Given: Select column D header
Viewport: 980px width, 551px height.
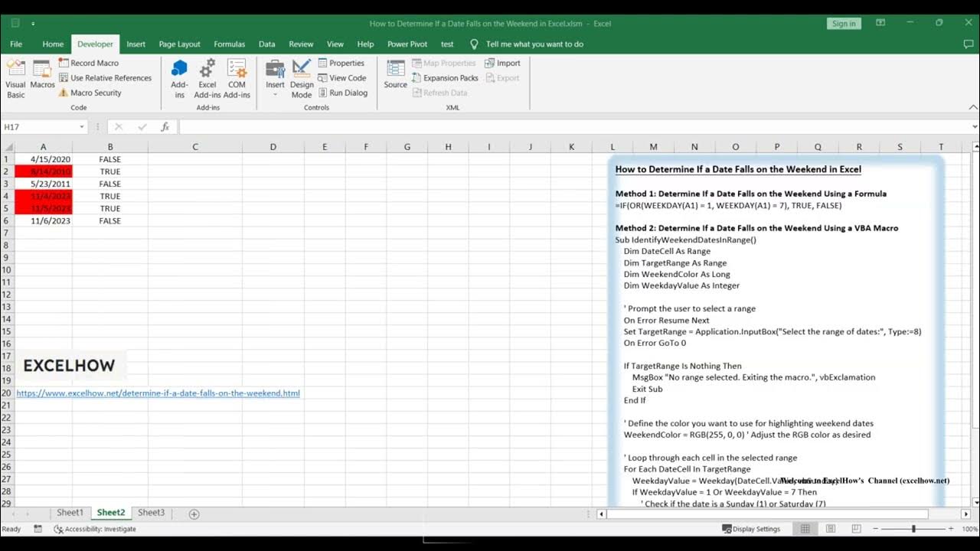Looking at the screenshot, I should point(273,147).
